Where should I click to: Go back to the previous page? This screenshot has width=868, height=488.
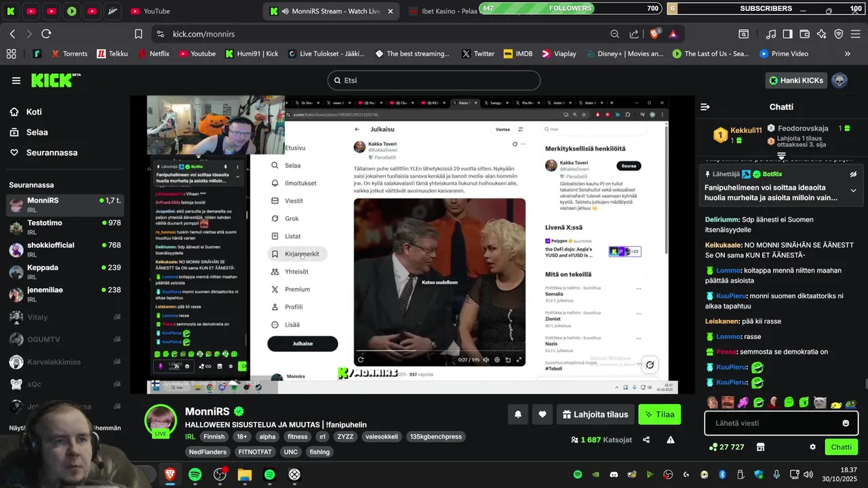(x=12, y=34)
